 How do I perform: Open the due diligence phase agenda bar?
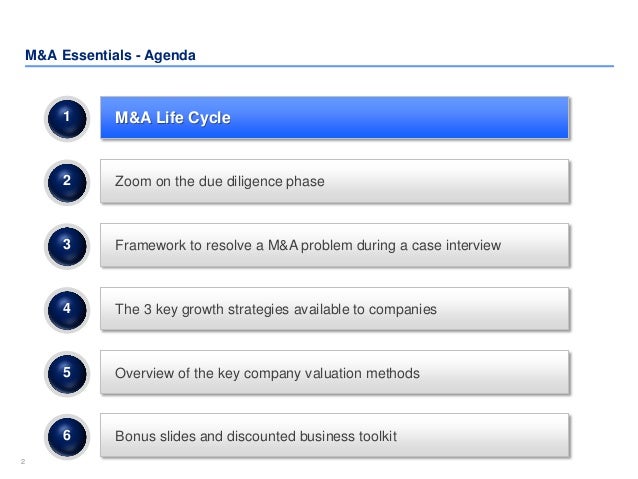coord(335,183)
